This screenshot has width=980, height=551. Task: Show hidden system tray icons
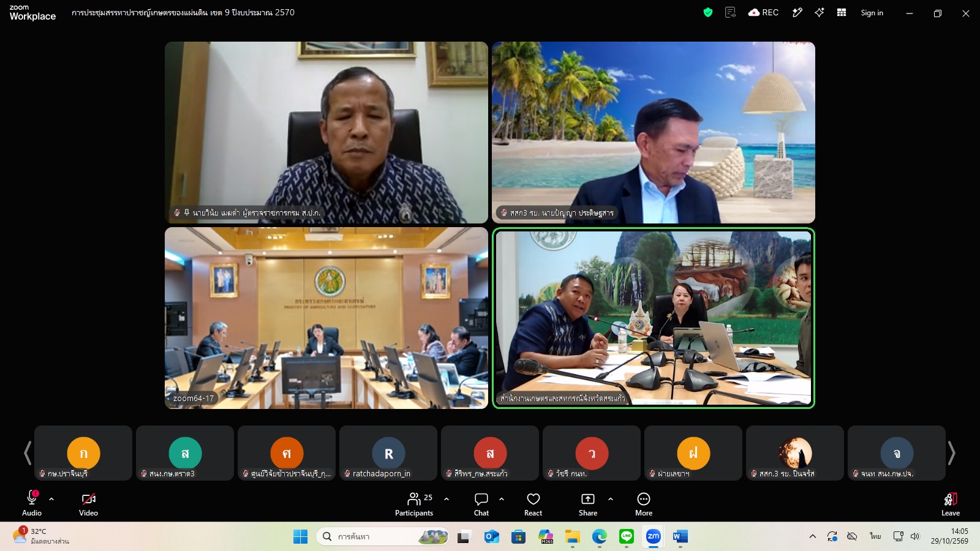coord(813,537)
